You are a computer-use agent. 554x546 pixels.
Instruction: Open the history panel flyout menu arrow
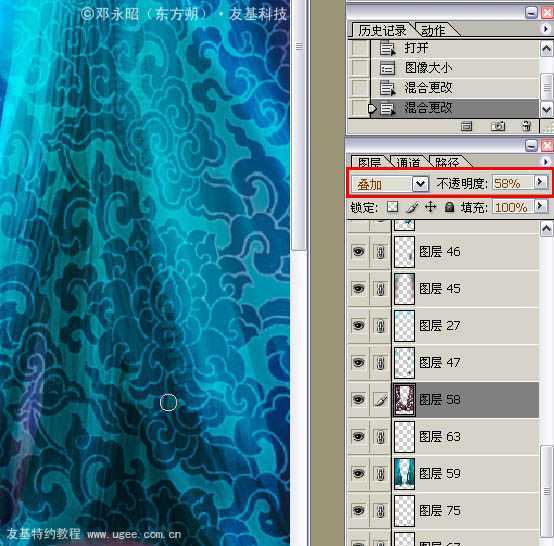pos(546,29)
